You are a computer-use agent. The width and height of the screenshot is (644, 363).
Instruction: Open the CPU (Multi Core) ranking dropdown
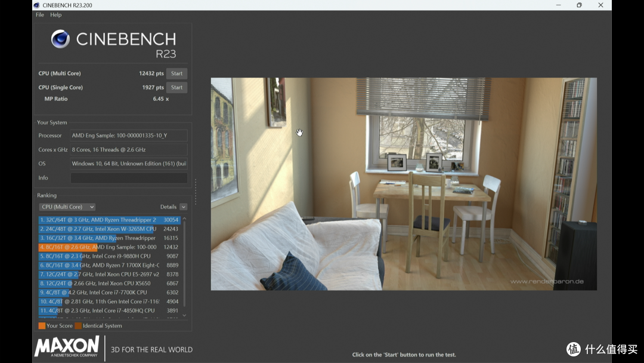[x=67, y=207]
